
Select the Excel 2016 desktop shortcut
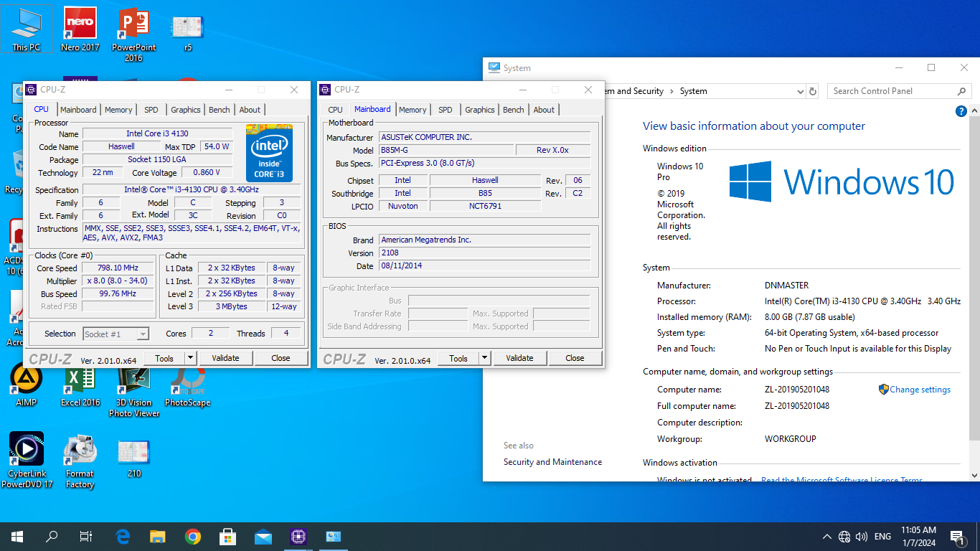(x=80, y=385)
